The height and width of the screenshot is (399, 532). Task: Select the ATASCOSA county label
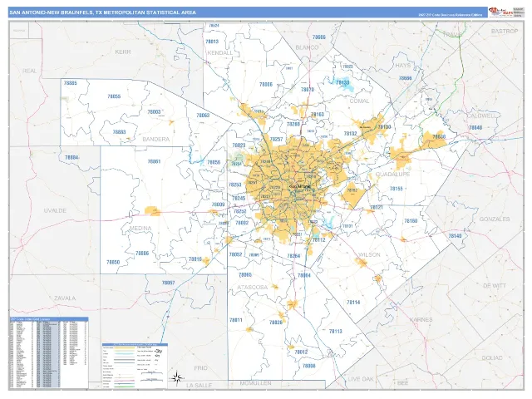(253, 288)
